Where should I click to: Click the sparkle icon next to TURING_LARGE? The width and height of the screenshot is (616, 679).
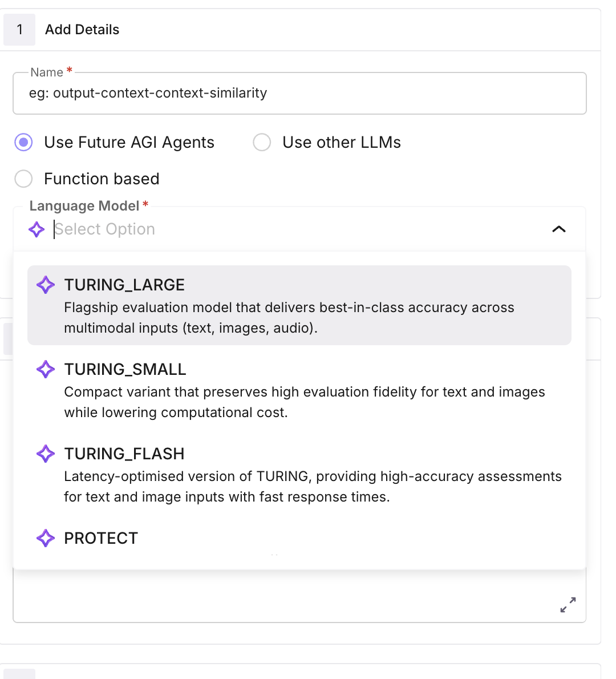pos(45,285)
